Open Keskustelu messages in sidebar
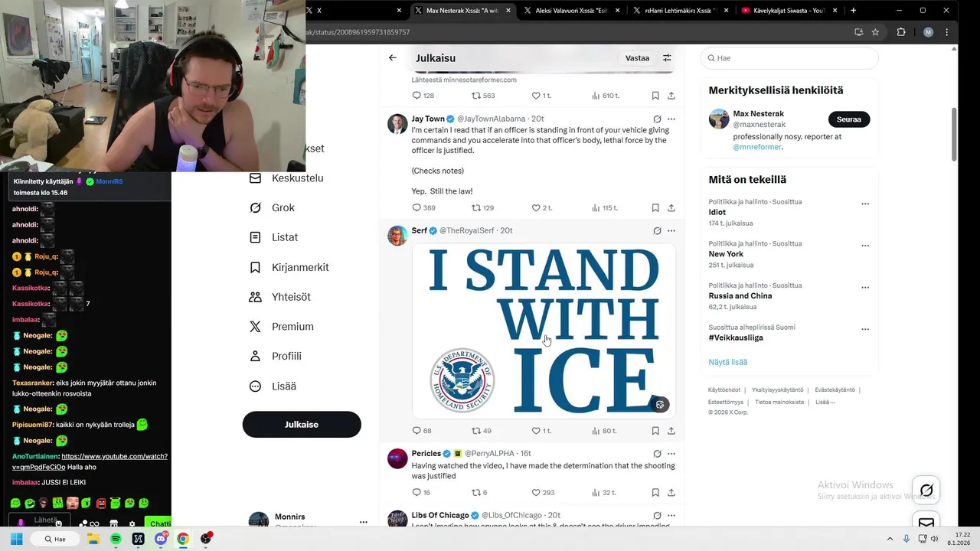 (x=287, y=178)
